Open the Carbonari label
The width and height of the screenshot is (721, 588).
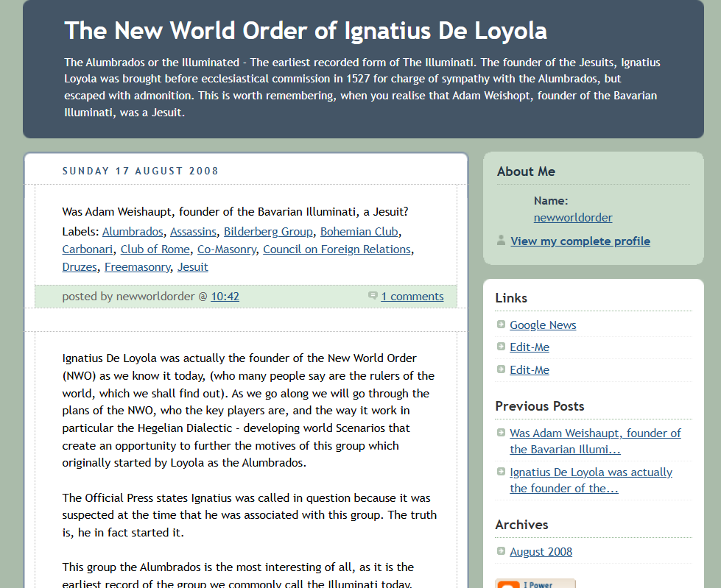88,249
